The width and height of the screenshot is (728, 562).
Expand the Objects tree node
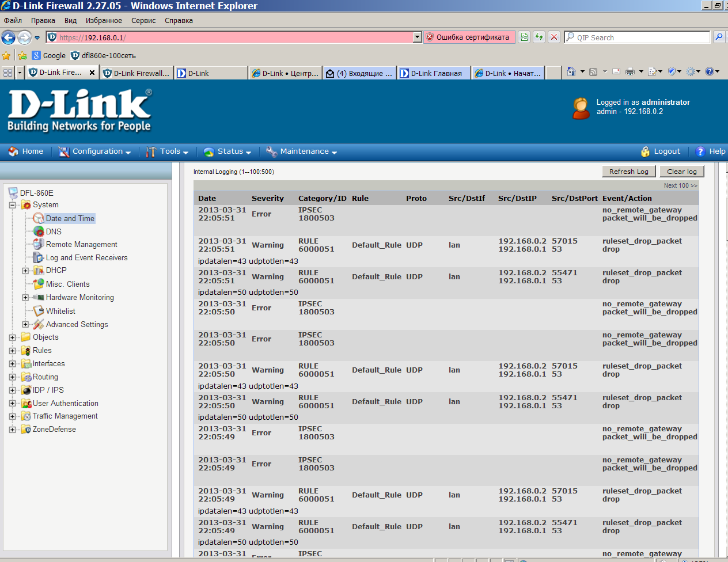point(12,337)
